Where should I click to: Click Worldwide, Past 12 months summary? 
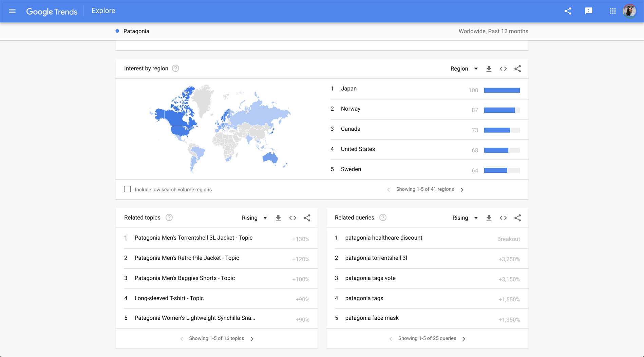(493, 31)
